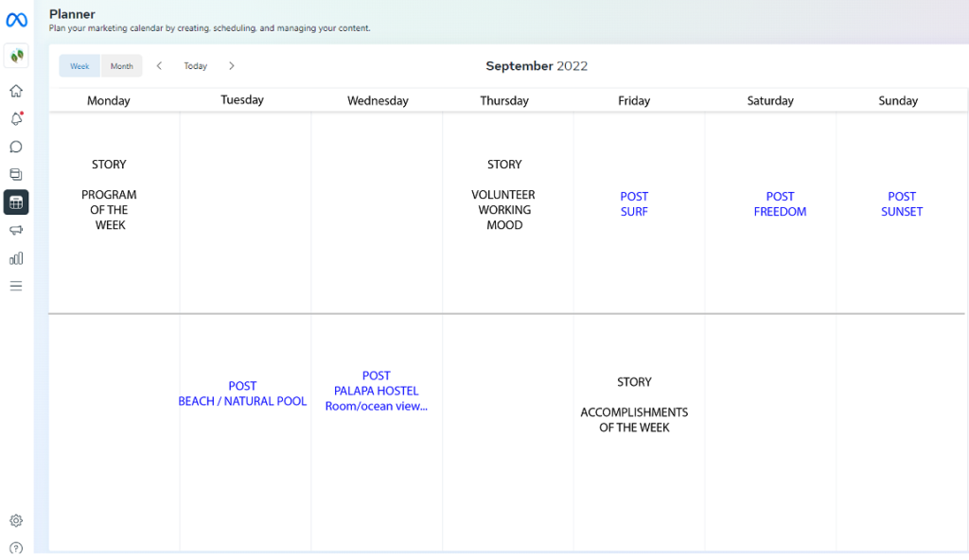The height and width of the screenshot is (560, 969).
Task: Switch to the Month view tab
Action: (x=122, y=66)
